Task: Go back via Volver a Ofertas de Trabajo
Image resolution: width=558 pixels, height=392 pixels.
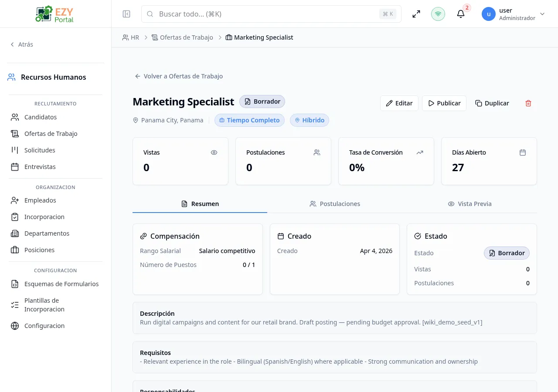Action: pos(179,76)
